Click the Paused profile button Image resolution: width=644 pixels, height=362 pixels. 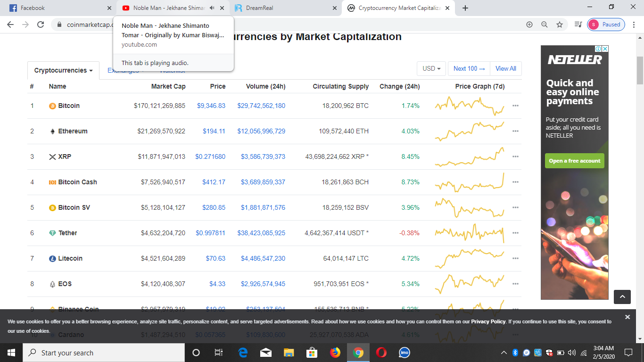(606, 25)
